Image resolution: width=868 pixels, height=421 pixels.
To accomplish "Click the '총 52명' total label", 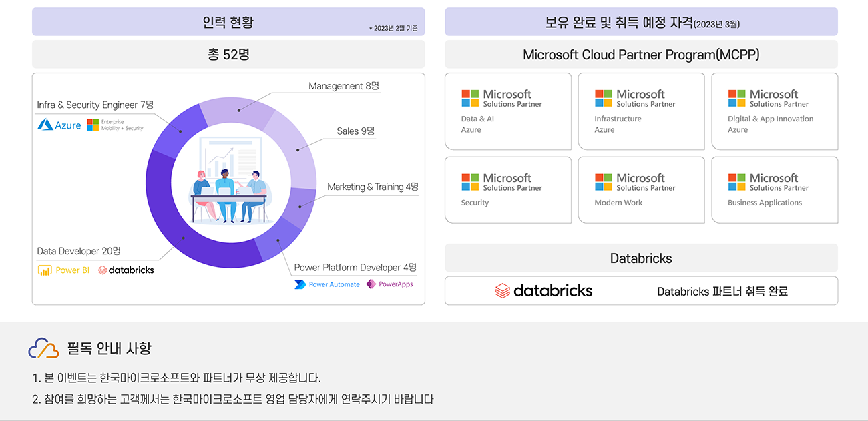I will click(x=228, y=55).
